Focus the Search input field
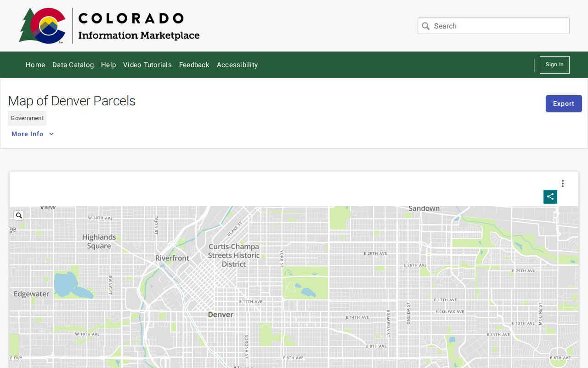This screenshot has height=368, width=588. pyautogui.click(x=493, y=26)
